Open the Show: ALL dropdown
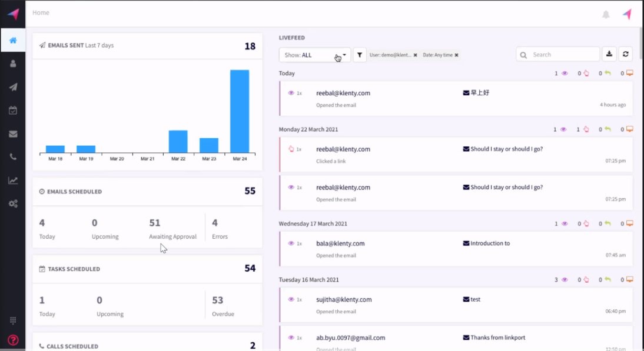Viewport: 644px width, 351px height. pos(314,54)
